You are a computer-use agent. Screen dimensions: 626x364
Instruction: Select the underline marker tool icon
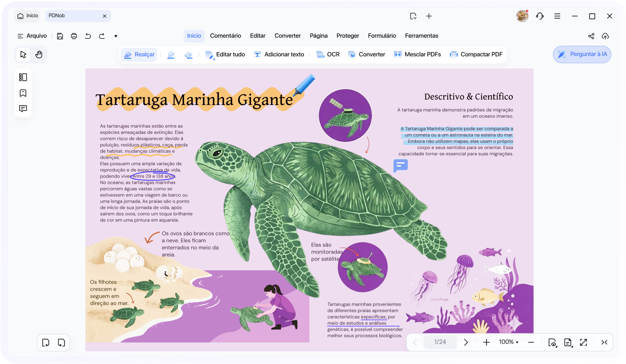pos(171,55)
